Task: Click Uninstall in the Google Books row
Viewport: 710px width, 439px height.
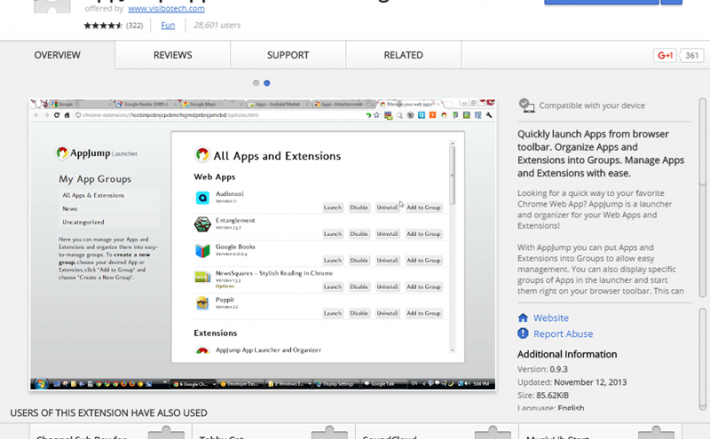Action: tap(387, 260)
